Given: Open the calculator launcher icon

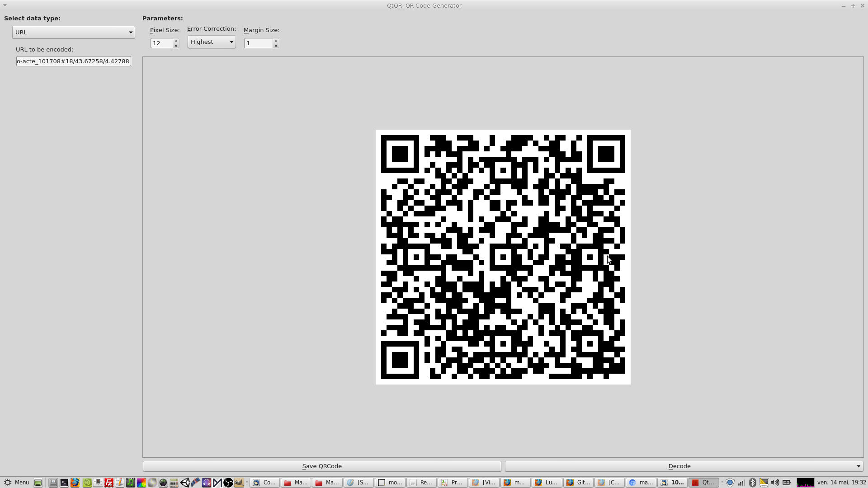Looking at the screenshot, I should pos(174,483).
